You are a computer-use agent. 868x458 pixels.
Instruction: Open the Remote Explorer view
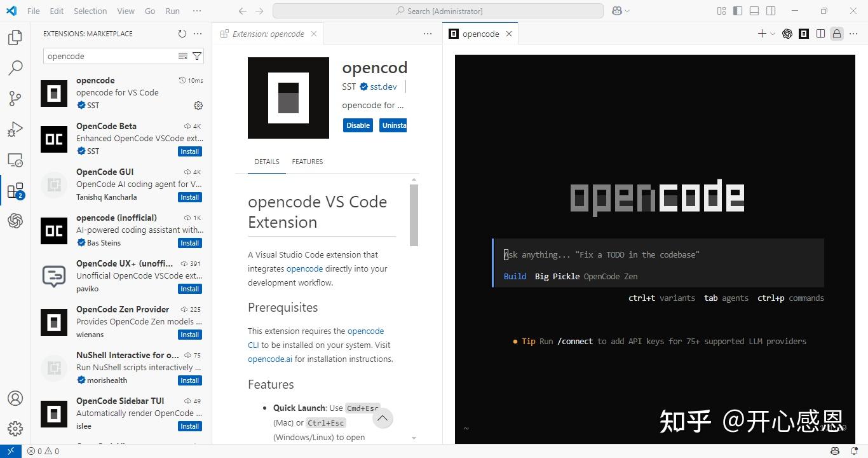coord(15,160)
